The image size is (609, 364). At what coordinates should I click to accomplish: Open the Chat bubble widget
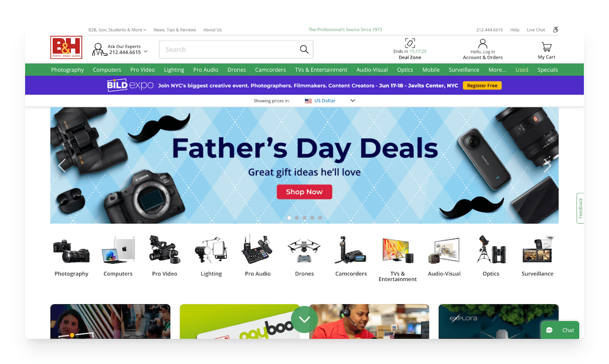[x=560, y=330]
